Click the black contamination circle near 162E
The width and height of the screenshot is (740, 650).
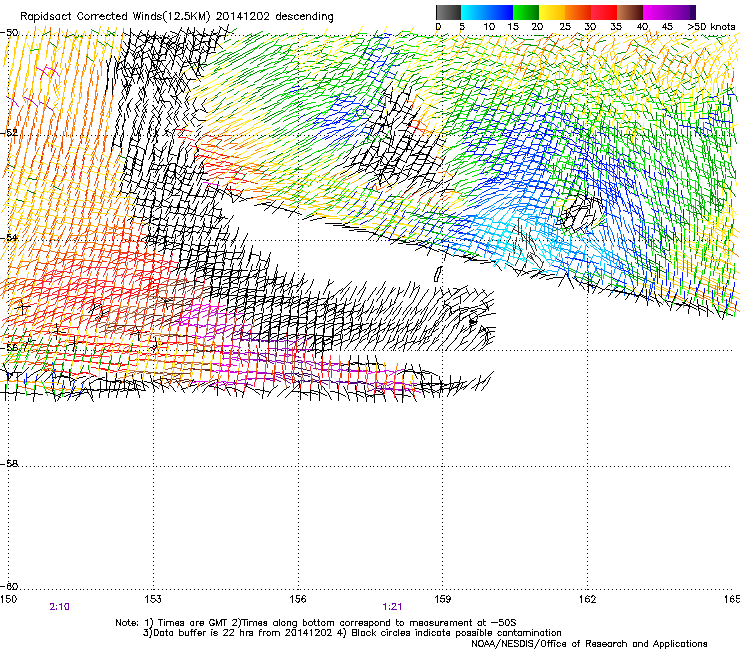point(580,213)
